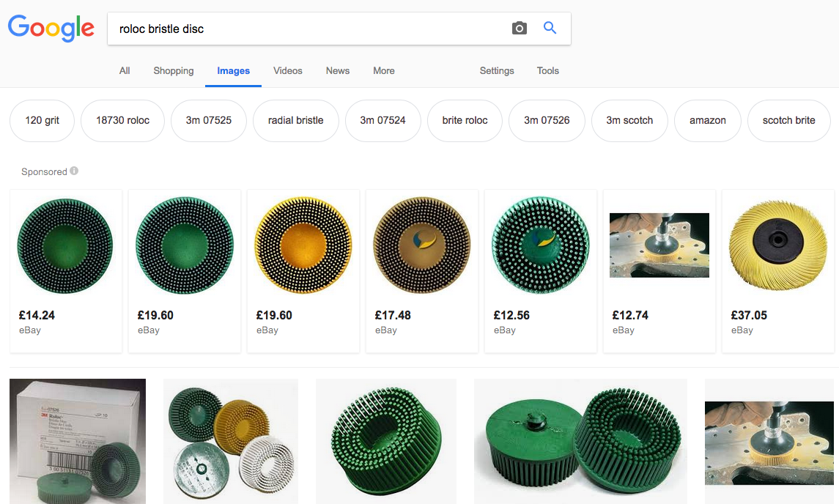The height and width of the screenshot is (504, 839).
Task: Expand the More menu
Action: pos(384,70)
